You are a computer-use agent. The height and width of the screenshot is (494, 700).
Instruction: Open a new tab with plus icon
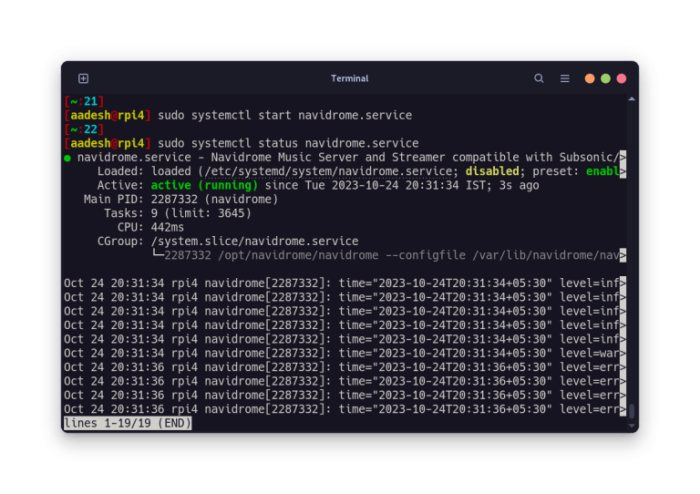pyautogui.click(x=83, y=79)
